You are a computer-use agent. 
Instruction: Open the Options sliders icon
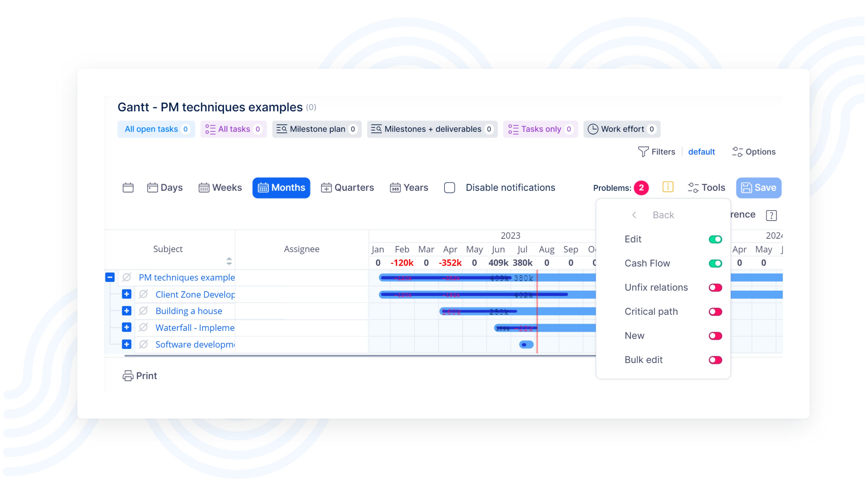(x=737, y=152)
